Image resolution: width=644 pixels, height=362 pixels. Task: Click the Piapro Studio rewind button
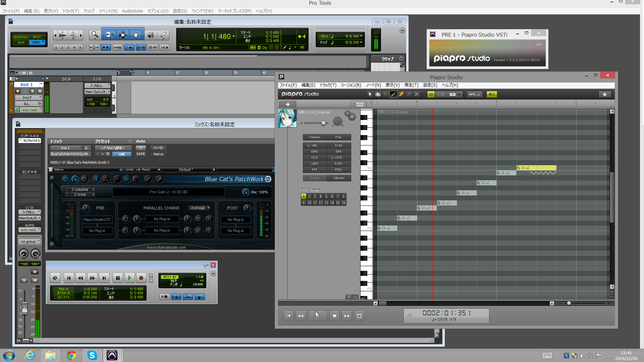point(301,316)
